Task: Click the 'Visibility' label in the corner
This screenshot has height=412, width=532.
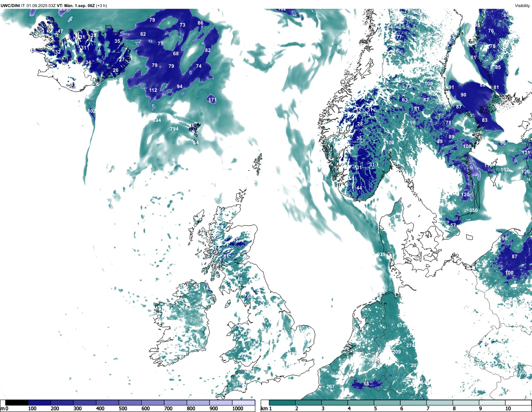Action: point(522,5)
